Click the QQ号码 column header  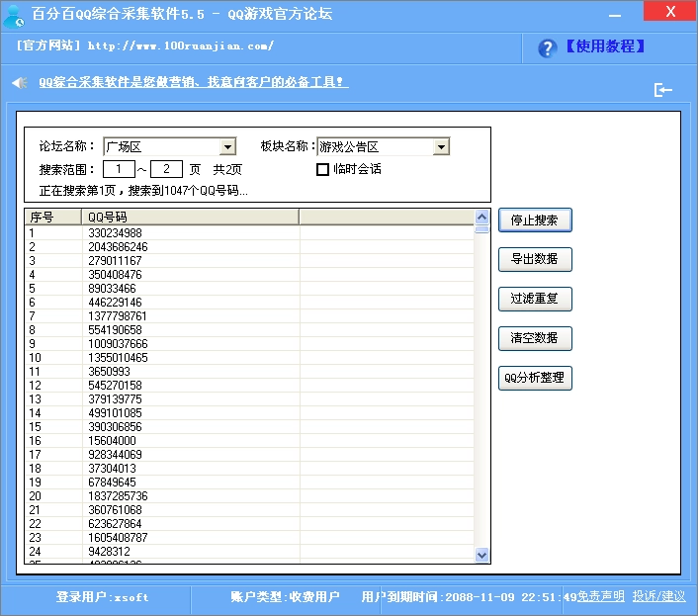[x=191, y=217]
